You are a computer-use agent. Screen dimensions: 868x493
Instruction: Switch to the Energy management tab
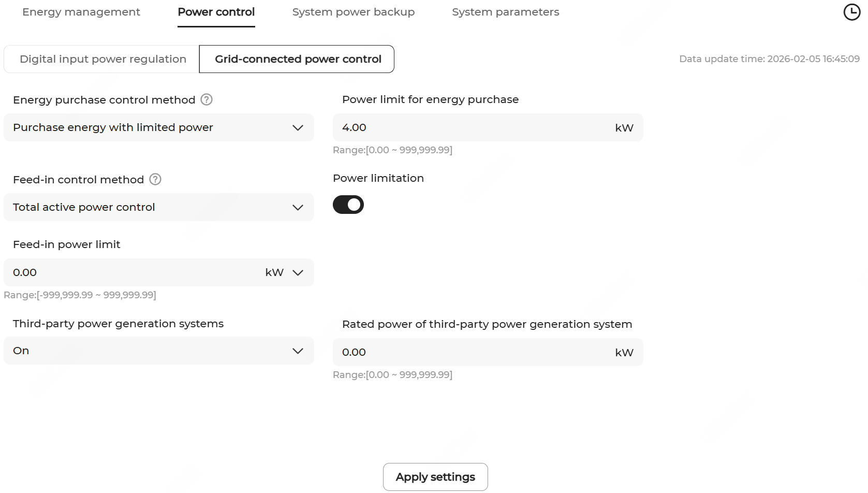81,12
